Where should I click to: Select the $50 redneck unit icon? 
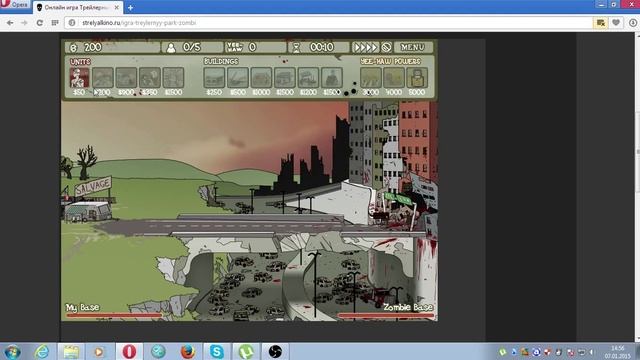pos(79,78)
